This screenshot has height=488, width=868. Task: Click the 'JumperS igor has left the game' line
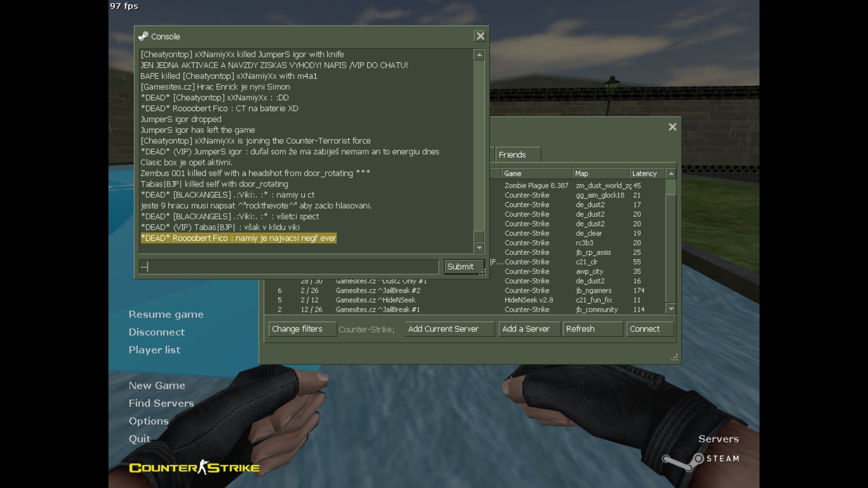click(197, 130)
